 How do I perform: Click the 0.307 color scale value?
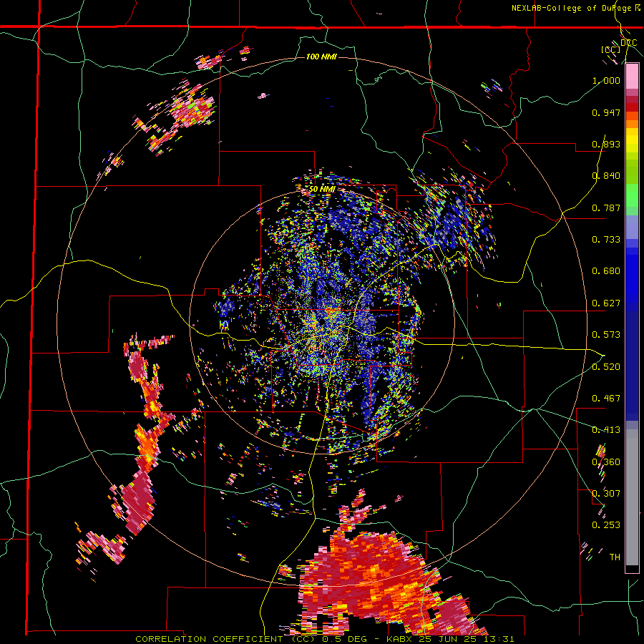point(606,494)
